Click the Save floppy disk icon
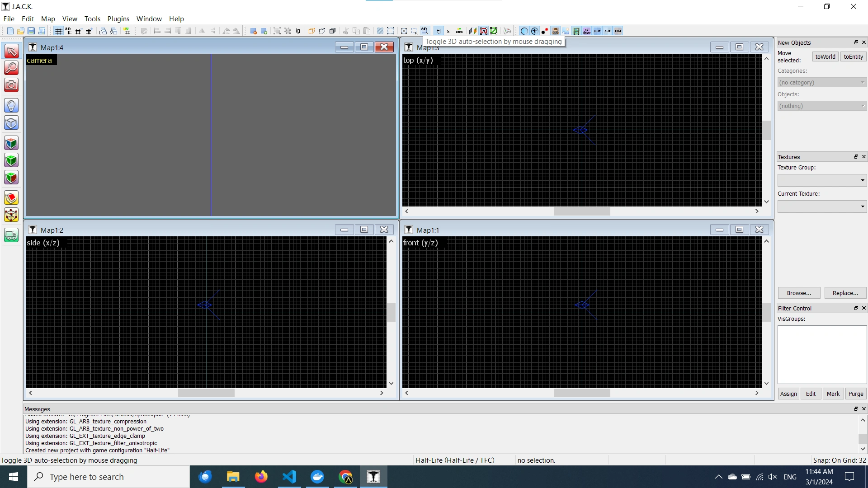This screenshot has height=488, width=868. click(31, 31)
